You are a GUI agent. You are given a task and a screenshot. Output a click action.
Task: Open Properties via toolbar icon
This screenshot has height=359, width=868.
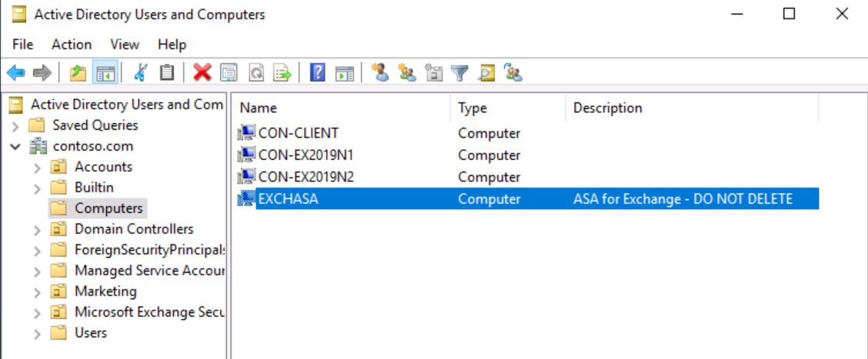(229, 72)
